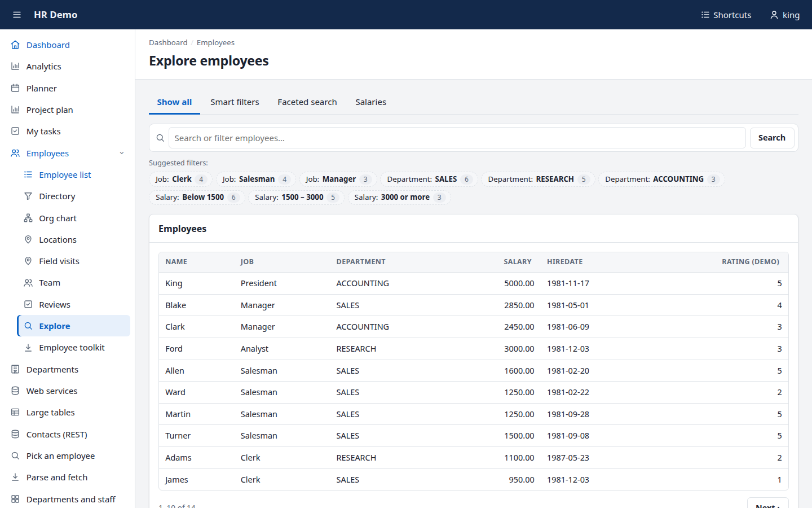Click the Reviews check icon

tap(28, 304)
